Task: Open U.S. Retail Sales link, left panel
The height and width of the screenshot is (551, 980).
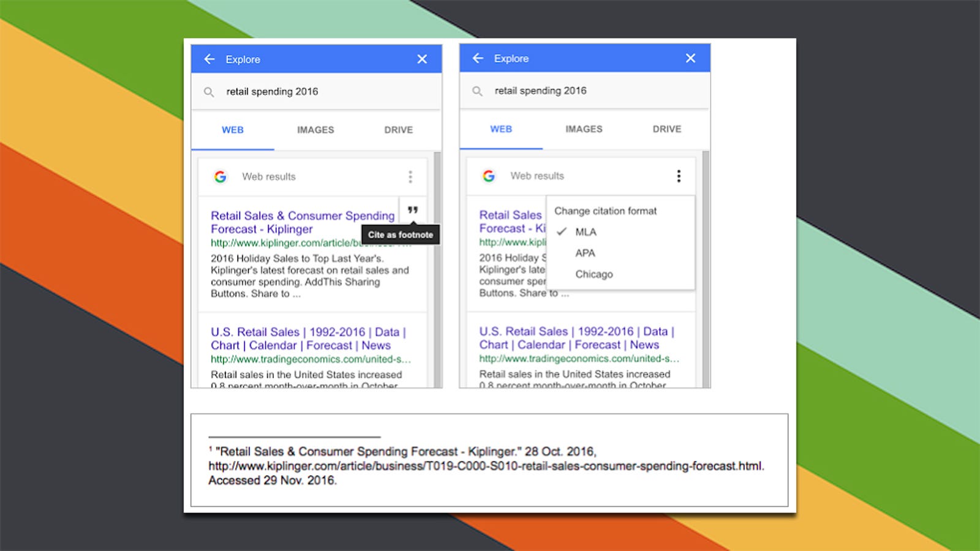Action: tap(308, 339)
